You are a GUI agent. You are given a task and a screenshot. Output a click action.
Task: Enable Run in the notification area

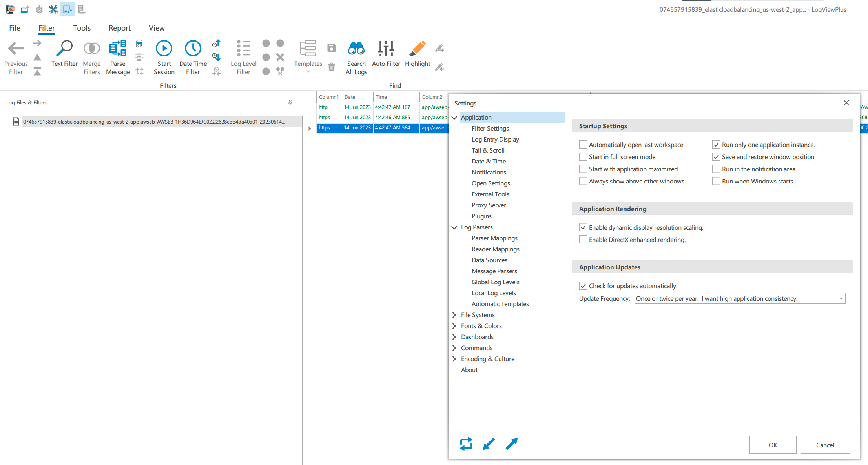716,169
